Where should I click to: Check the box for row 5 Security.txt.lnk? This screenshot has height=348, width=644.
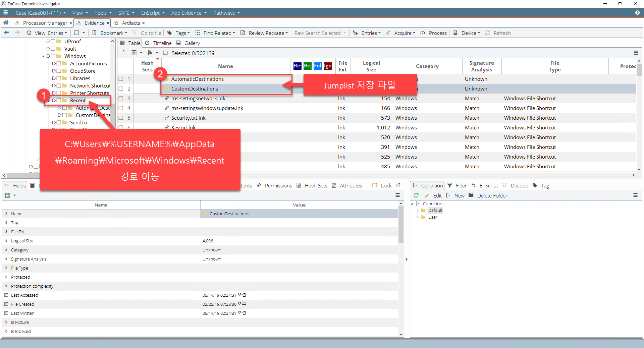[121, 118]
